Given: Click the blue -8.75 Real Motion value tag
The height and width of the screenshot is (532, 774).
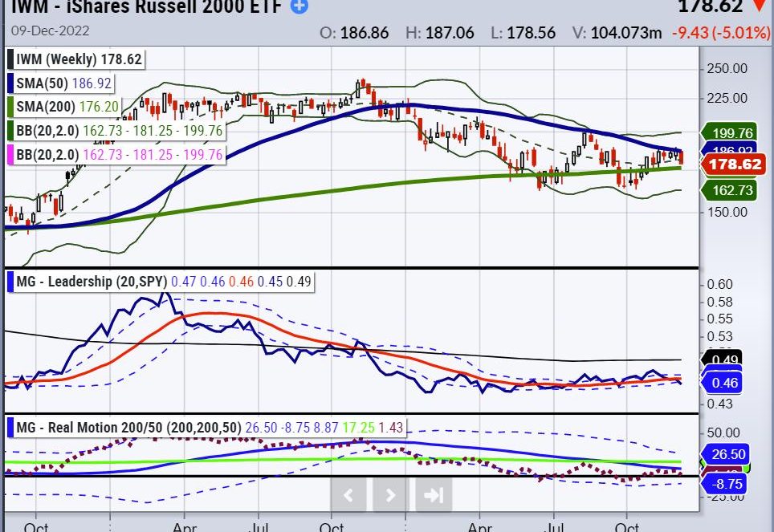Looking at the screenshot, I should pos(723,484).
